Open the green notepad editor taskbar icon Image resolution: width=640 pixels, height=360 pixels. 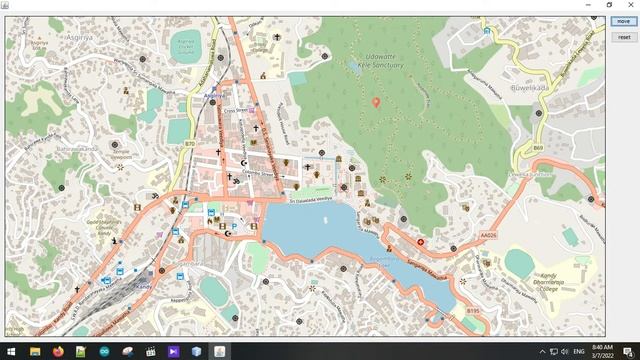tap(81, 351)
